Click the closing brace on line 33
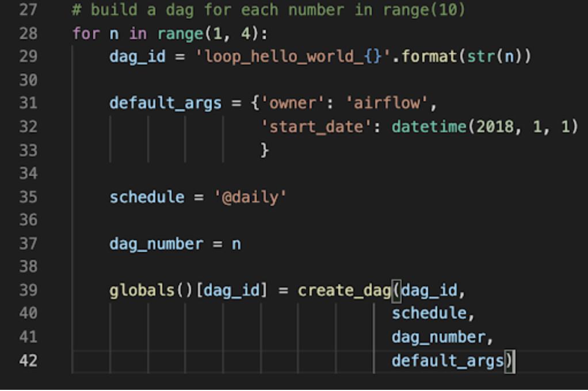 click(x=265, y=149)
